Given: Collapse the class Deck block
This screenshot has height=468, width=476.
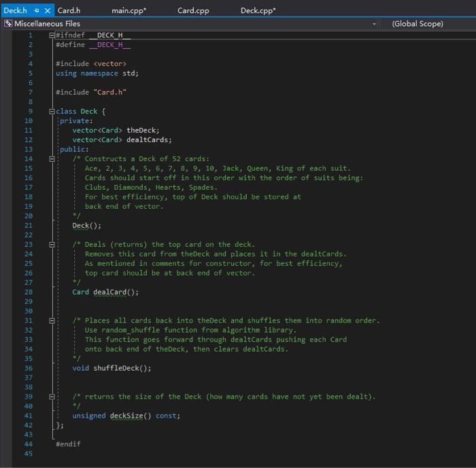Looking at the screenshot, I should [x=52, y=111].
